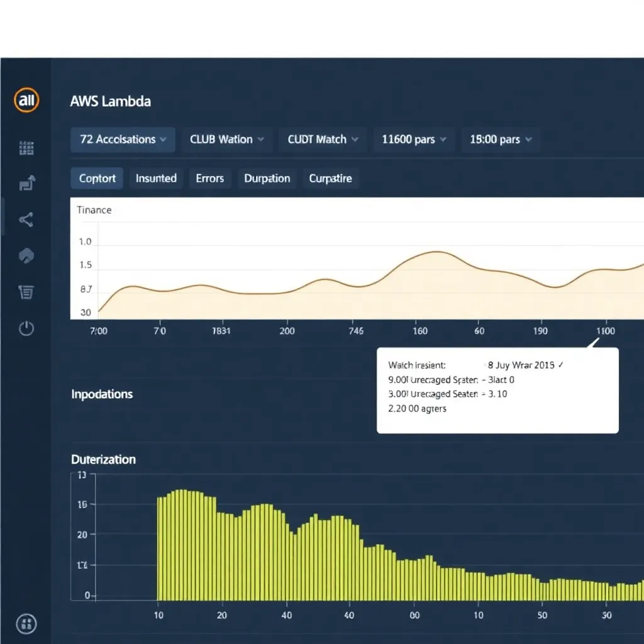Image resolution: width=644 pixels, height=644 pixels.
Task: Click the '3.00l Urecaged Seater' tooltip row
Action: pyautogui.click(x=448, y=394)
